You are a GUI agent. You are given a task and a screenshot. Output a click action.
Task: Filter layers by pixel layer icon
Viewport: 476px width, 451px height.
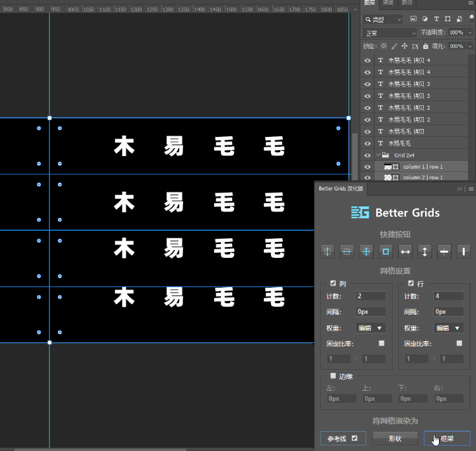click(x=413, y=19)
